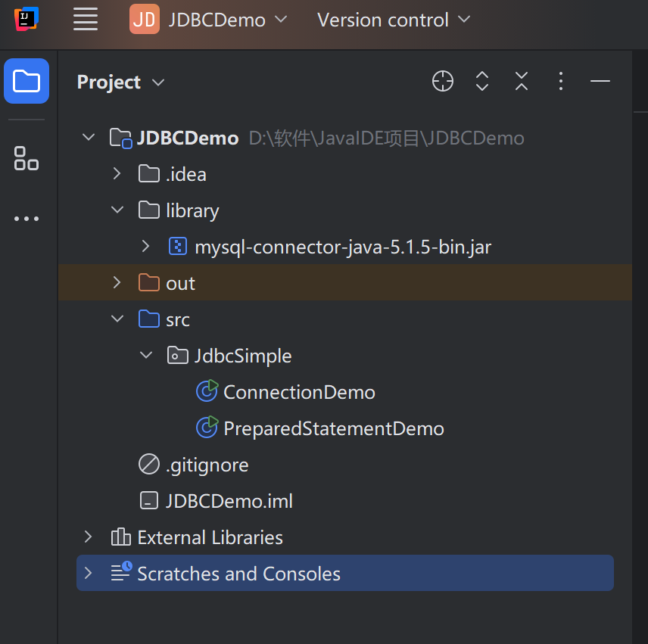The image size is (648, 644).
Task: Select the .gitignore file name
Action: [x=207, y=465]
